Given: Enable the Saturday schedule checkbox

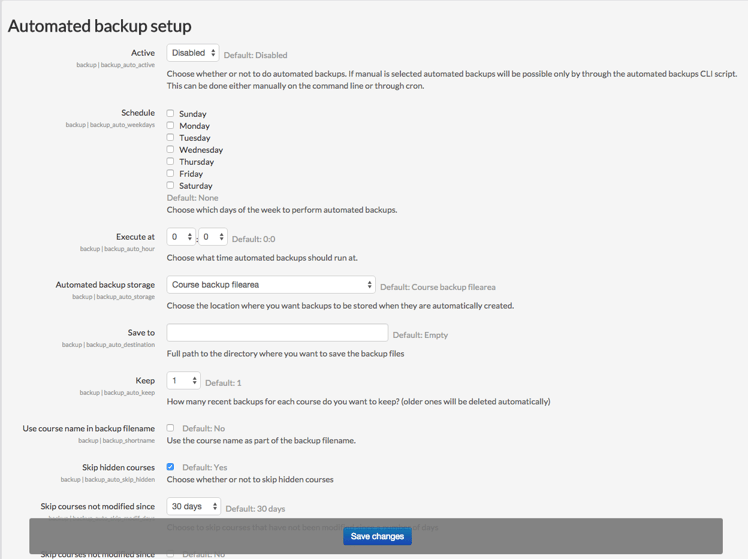Looking at the screenshot, I should point(170,185).
